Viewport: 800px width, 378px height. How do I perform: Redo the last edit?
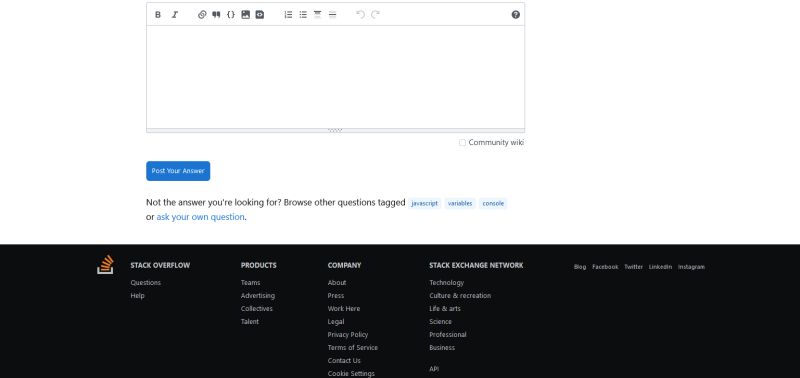pyautogui.click(x=375, y=15)
